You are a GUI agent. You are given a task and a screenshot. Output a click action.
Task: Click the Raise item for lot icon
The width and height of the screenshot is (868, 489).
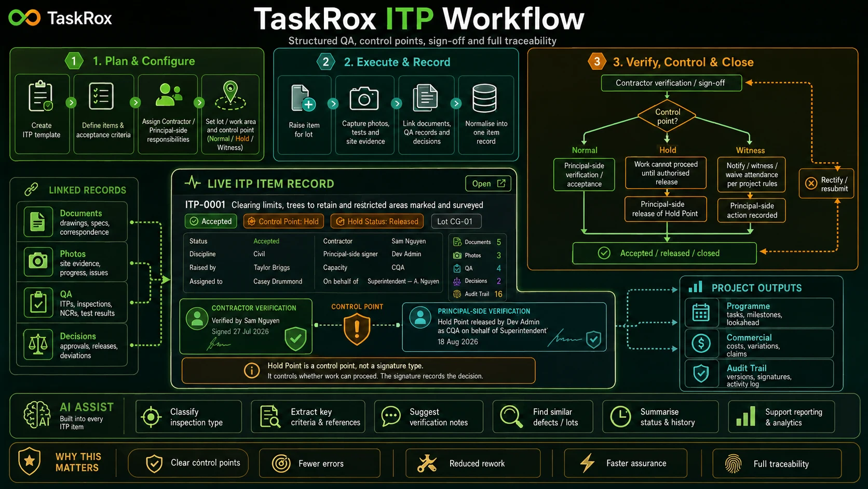303,98
